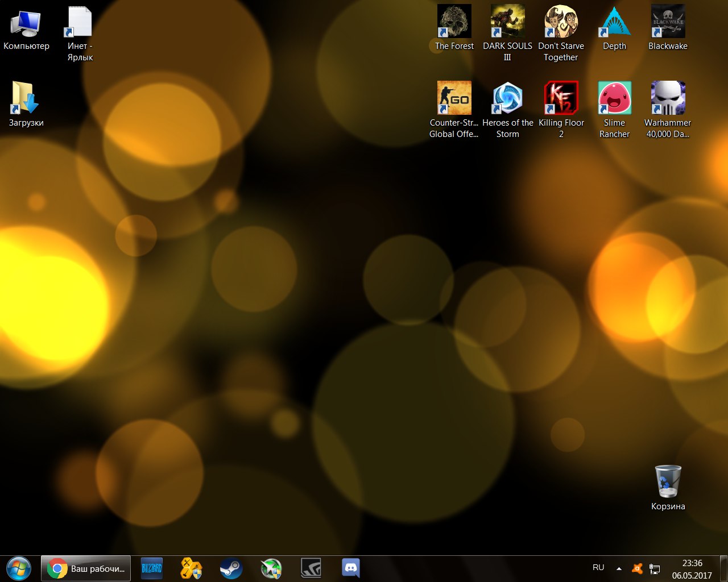Viewport: 728px width, 582px height.
Task: Select the Корзина recycle bin
Action: [668, 482]
